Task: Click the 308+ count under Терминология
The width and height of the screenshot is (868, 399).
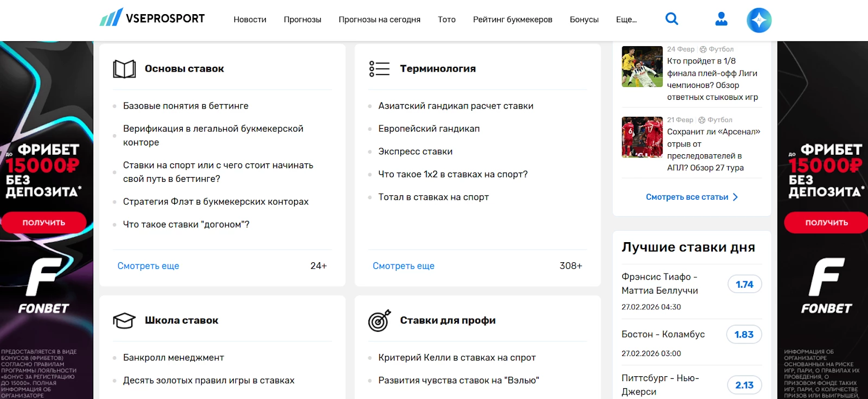Action: pyautogui.click(x=571, y=266)
